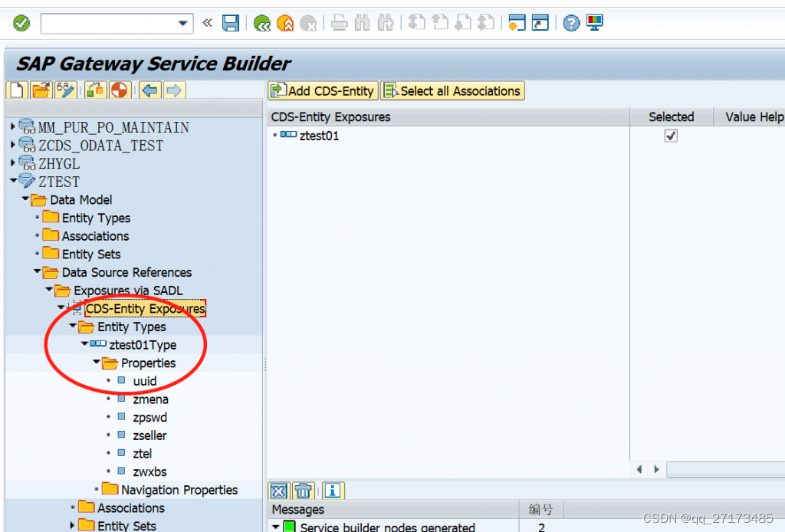Screen dimensions: 785x532
Task: Collapse the Data Model folder
Action: click(x=25, y=199)
